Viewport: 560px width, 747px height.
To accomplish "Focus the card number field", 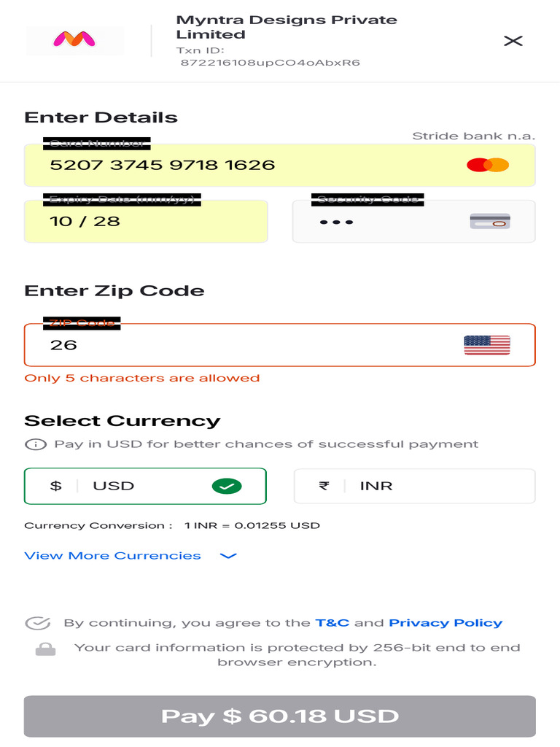I will [248, 165].
